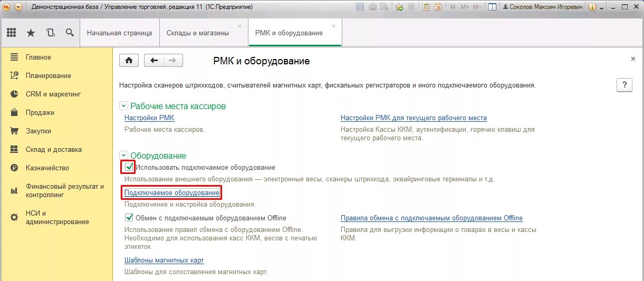Click text Шаблоны для сопоставления магнитных карт.

(x=196, y=272)
